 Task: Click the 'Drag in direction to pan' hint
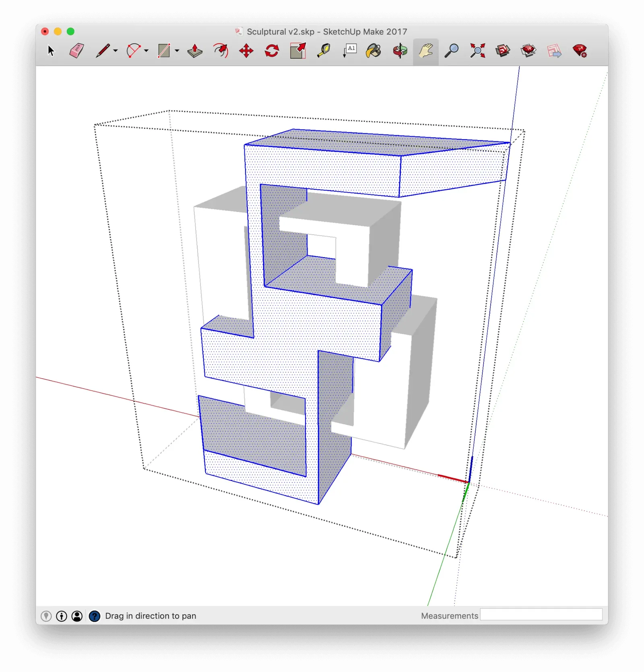pos(151,616)
